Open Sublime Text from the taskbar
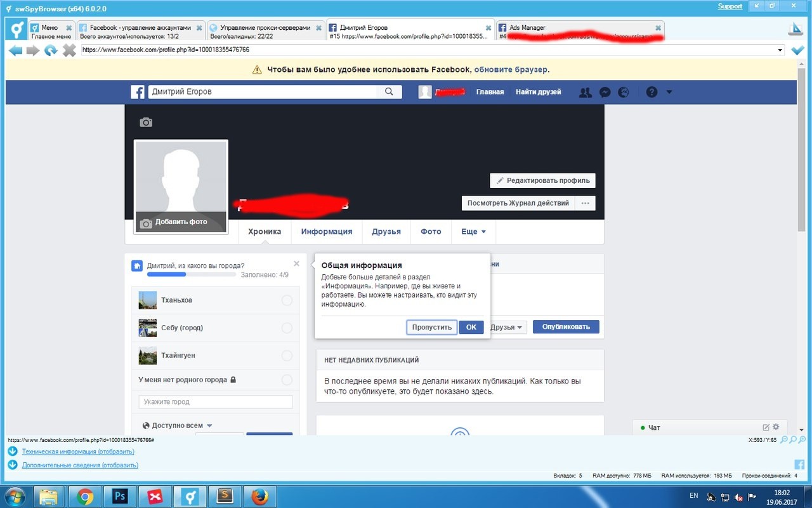The image size is (812, 508). pyautogui.click(x=224, y=497)
